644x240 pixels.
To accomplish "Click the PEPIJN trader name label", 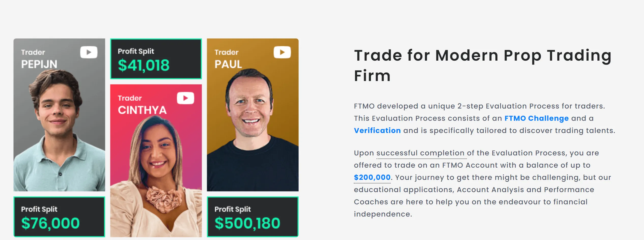I will (39, 64).
